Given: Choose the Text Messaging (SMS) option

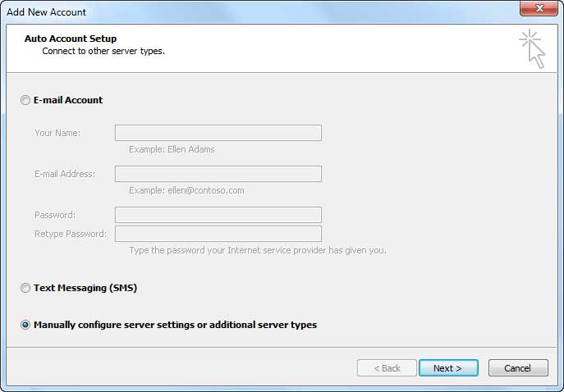Looking at the screenshot, I should click(x=25, y=288).
